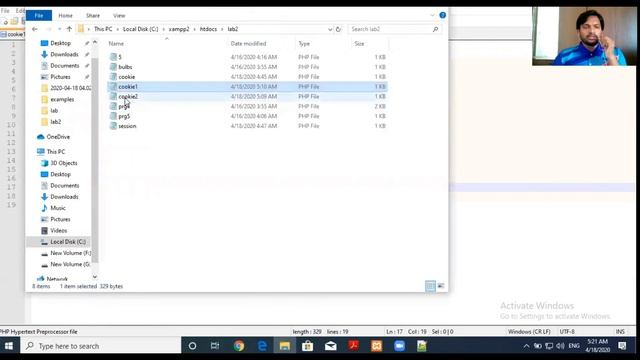Image resolution: width=640 pixels, height=360 pixels.
Task: Click 'htdocs' in the address path
Action: click(x=208, y=29)
